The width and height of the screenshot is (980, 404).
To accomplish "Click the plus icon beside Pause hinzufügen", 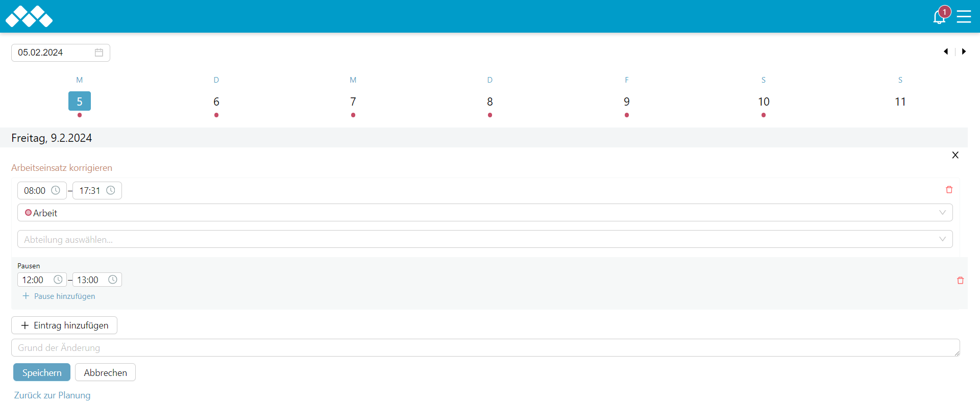I will coord(26,296).
